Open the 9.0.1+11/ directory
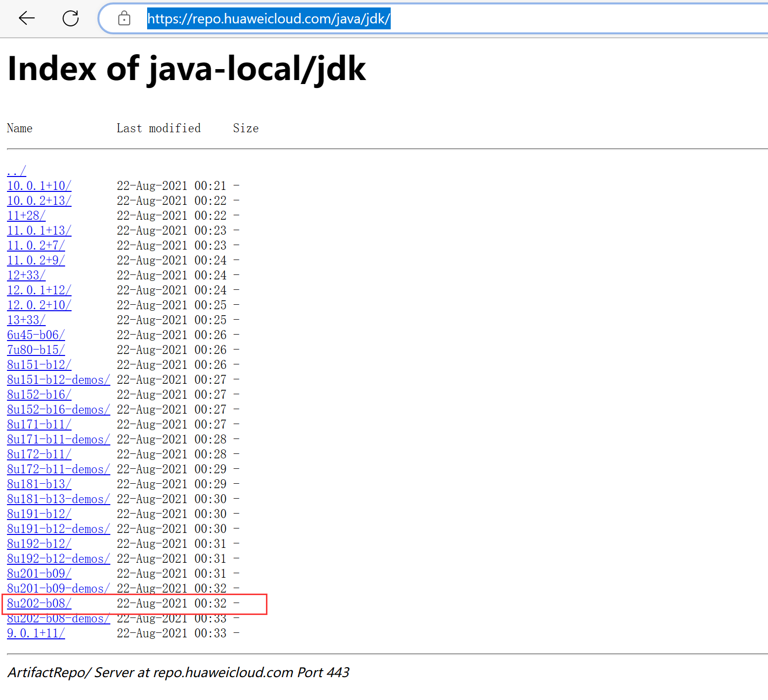The width and height of the screenshot is (768, 700). tap(36, 633)
